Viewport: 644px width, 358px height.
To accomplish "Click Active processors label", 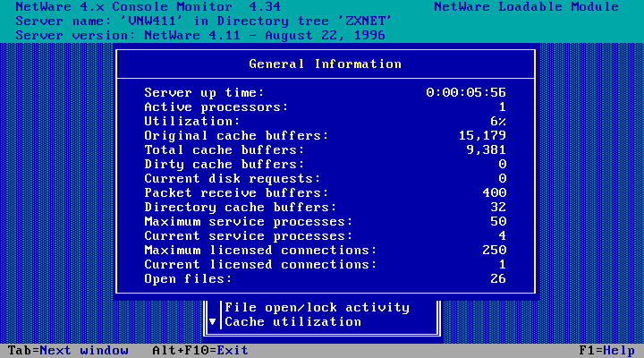I will coord(216,107).
